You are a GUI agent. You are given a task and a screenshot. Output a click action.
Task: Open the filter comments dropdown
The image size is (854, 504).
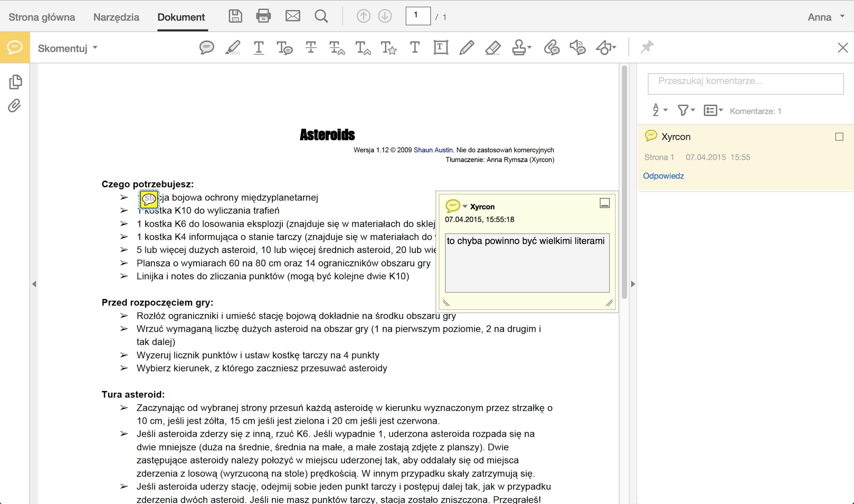[686, 111]
